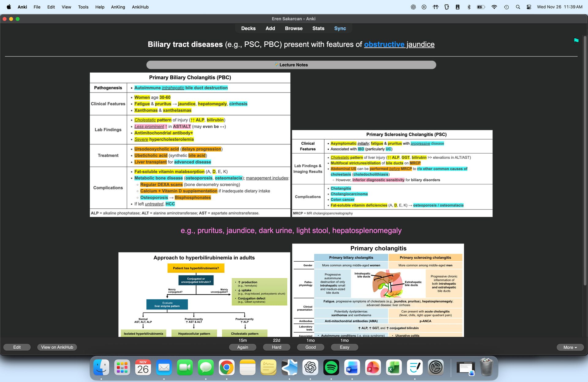Open Microsoft Word from the dock
Viewport: 588px width, 382px height.
coord(352,367)
